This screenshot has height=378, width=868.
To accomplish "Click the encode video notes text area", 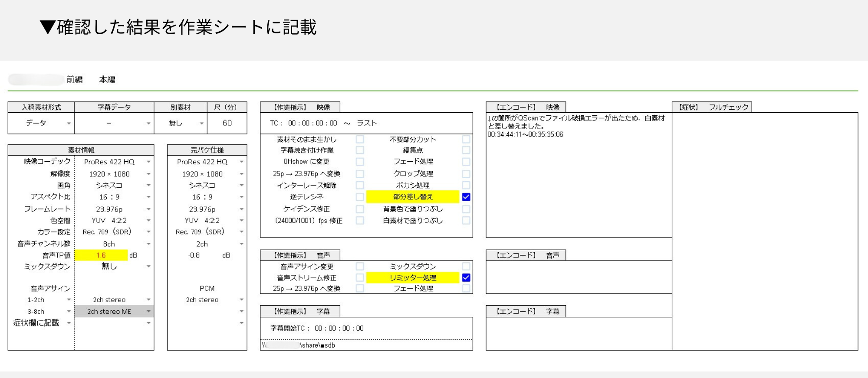I will (x=579, y=175).
